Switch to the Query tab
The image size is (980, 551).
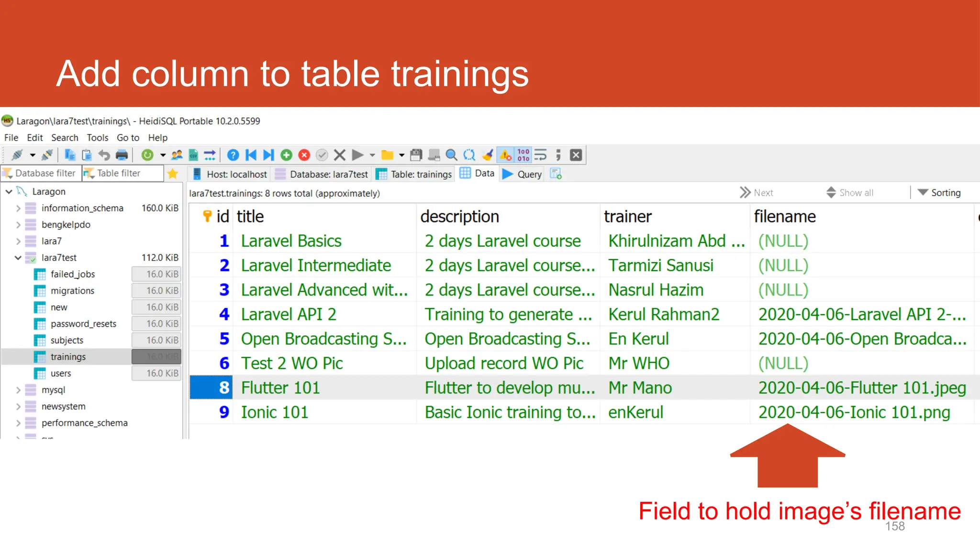[x=522, y=174]
